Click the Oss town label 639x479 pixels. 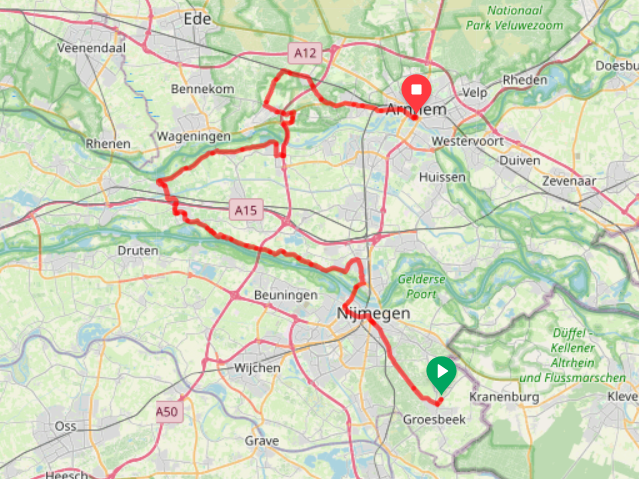click(65, 426)
